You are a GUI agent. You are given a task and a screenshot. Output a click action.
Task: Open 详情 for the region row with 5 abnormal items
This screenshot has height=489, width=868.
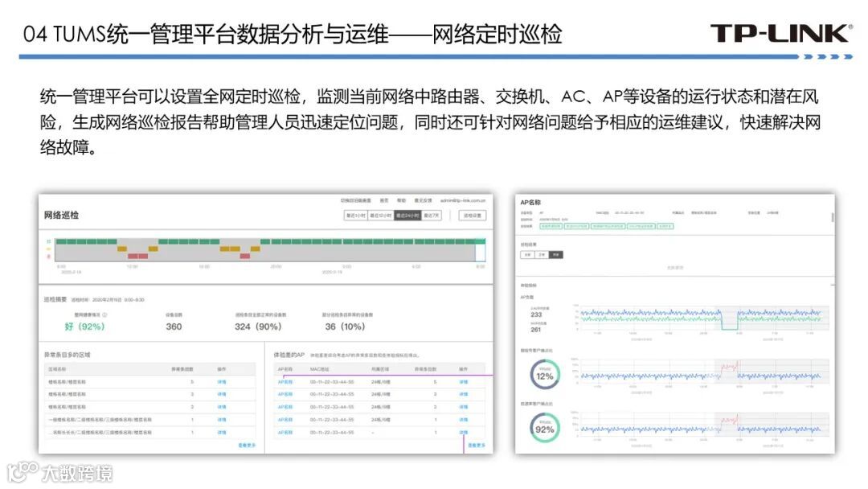coord(222,382)
